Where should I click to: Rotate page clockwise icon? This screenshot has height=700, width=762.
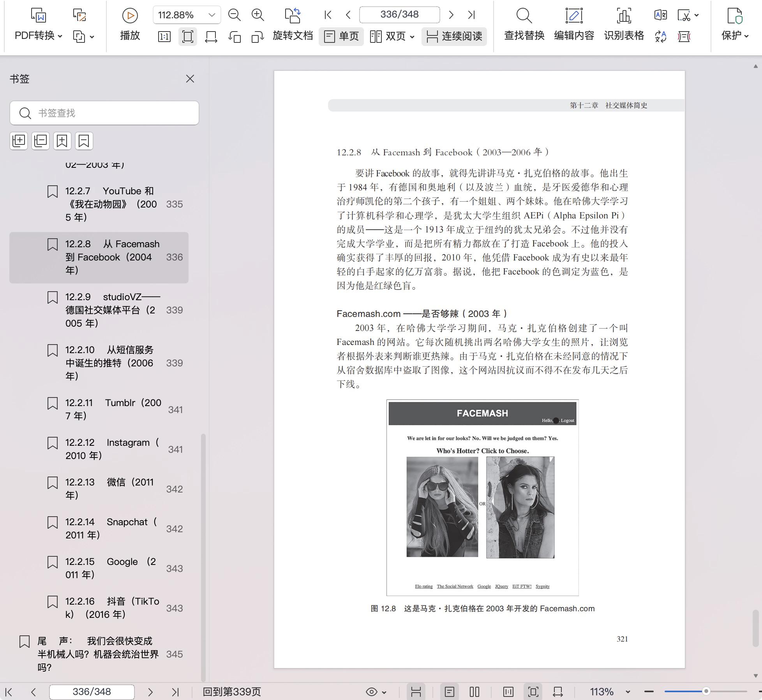pos(258,37)
